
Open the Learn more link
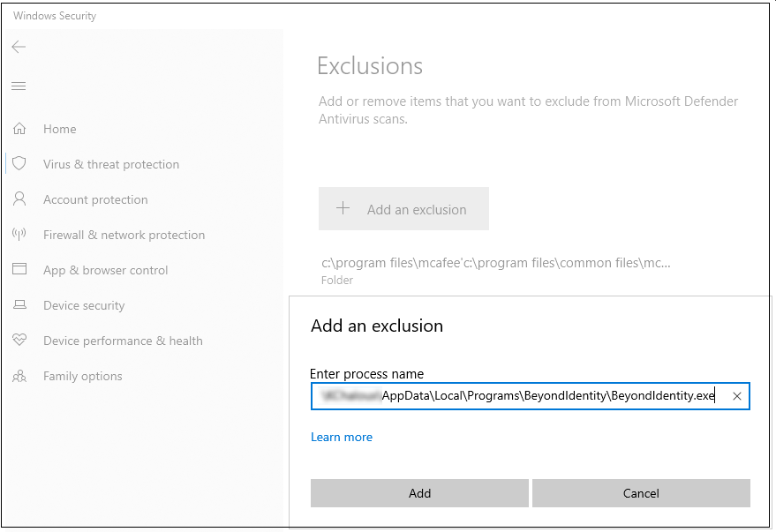[x=342, y=437]
